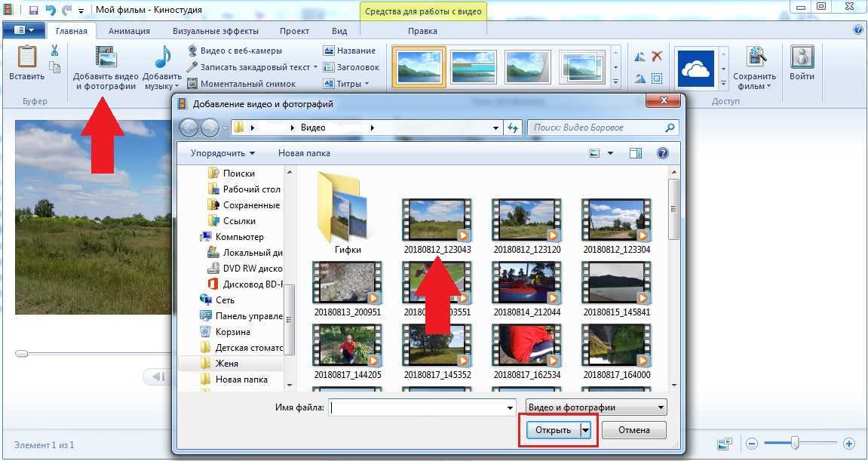Open the Главная ribbon tab
The image size is (868, 461).
(72, 31)
